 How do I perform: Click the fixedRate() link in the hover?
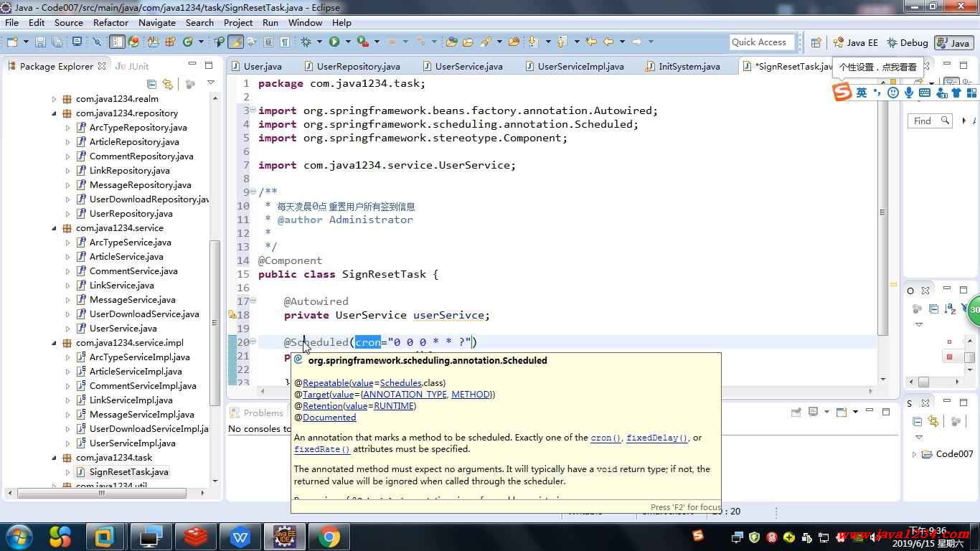tap(322, 449)
